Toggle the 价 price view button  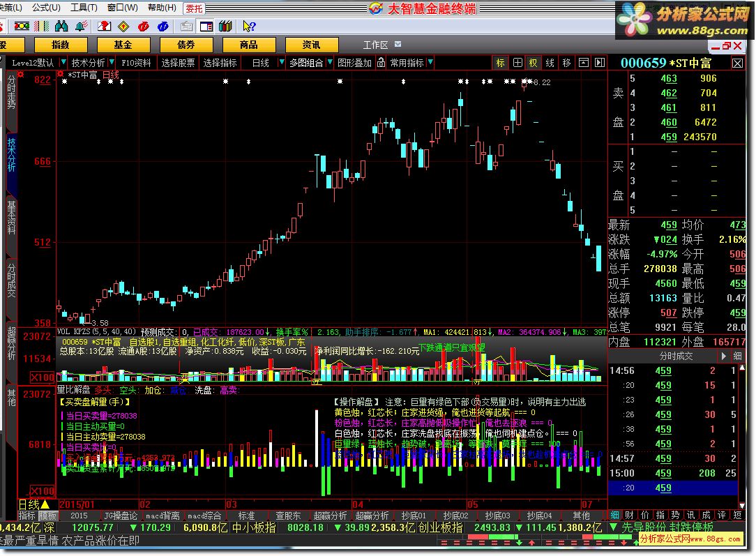pos(645,515)
